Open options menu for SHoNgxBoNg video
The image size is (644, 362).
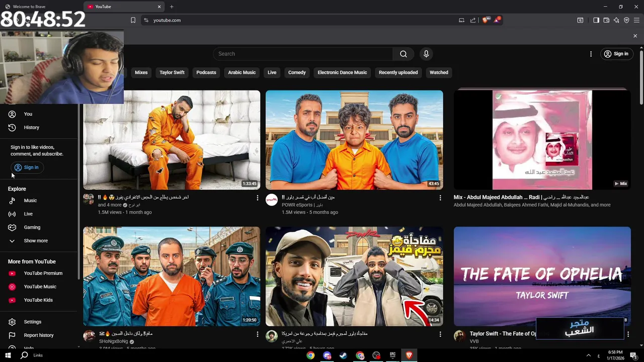(x=257, y=334)
